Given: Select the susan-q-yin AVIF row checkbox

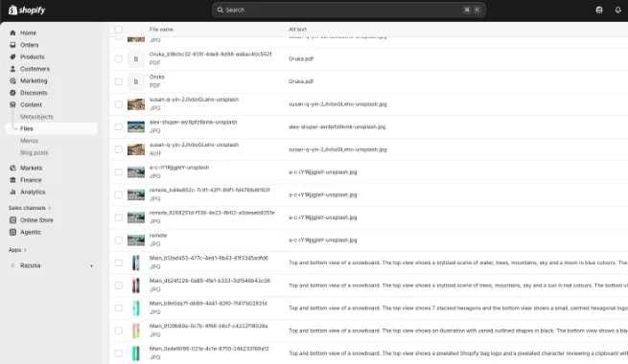Looking at the screenshot, I should pos(119,149).
